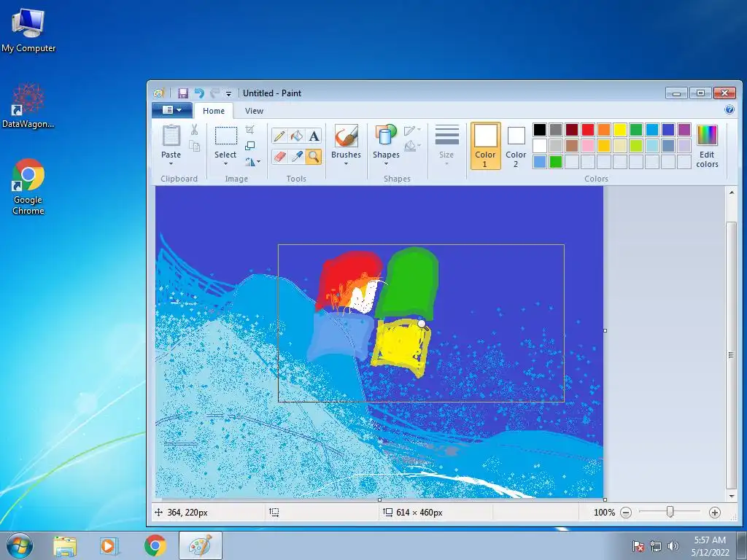Click the Shapes gallery icon
Viewport: 747px width, 560px height.
coord(385,135)
